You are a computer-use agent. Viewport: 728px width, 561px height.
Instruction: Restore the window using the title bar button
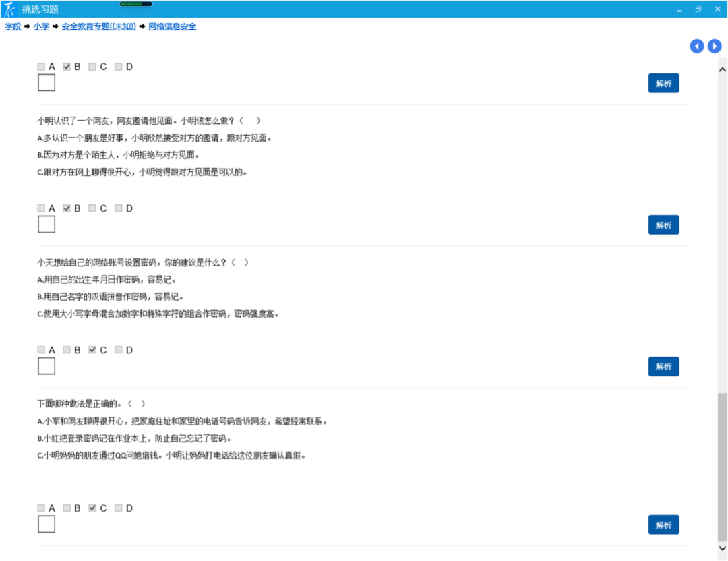coord(698,9)
